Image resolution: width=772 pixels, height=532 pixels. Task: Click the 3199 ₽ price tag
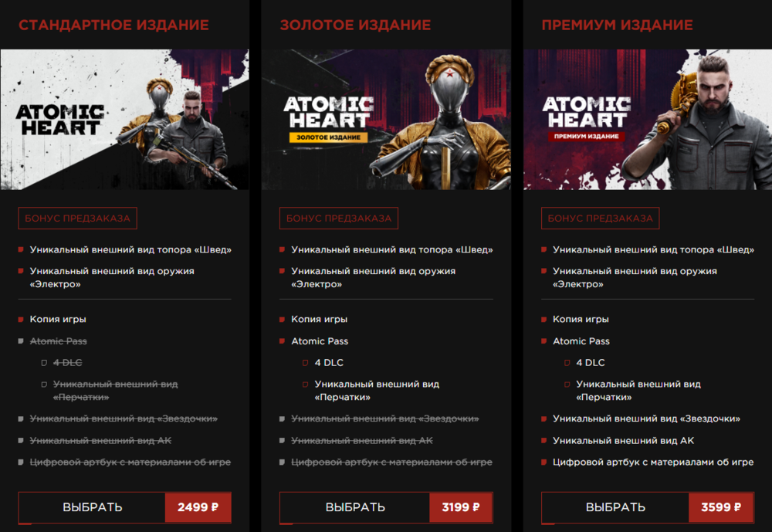coord(461,507)
